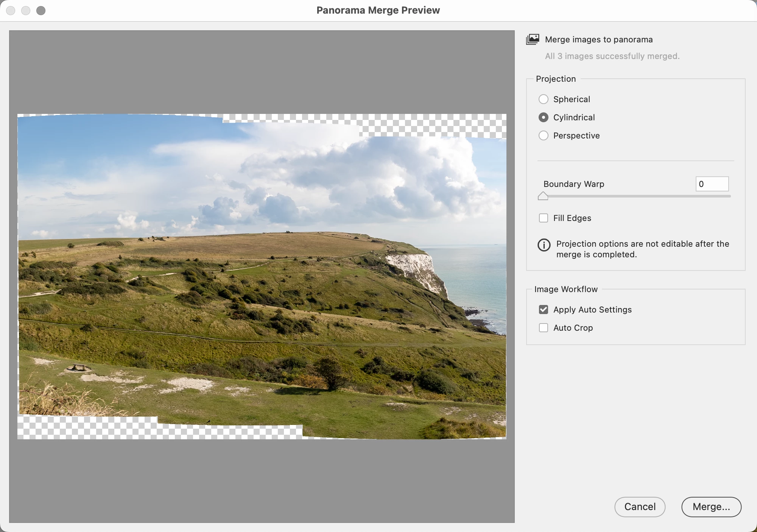This screenshot has height=532, width=757.
Task: Click the Boundary Warp slider handle
Action: click(543, 196)
